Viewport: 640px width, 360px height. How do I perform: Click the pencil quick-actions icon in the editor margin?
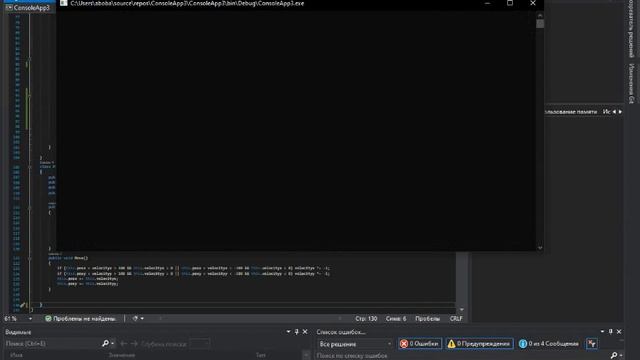click(22, 305)
